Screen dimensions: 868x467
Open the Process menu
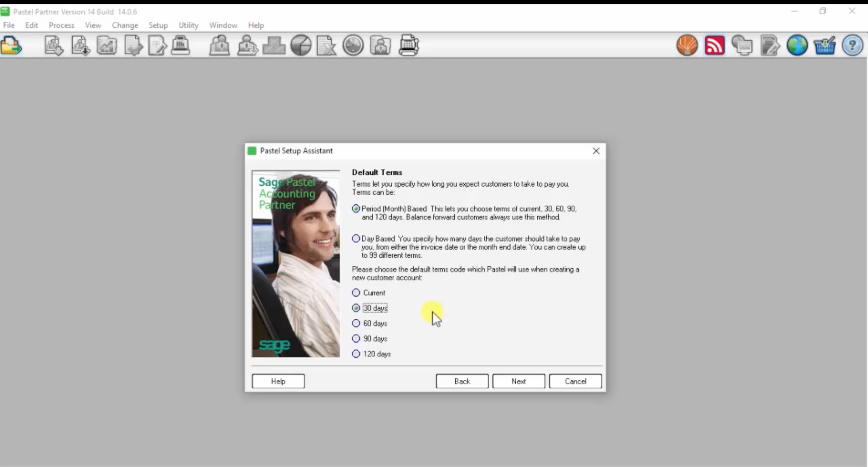coord(61,25)
